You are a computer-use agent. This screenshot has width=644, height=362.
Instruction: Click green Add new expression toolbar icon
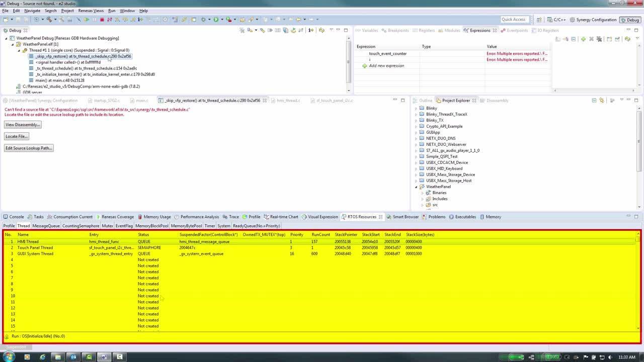583,39
